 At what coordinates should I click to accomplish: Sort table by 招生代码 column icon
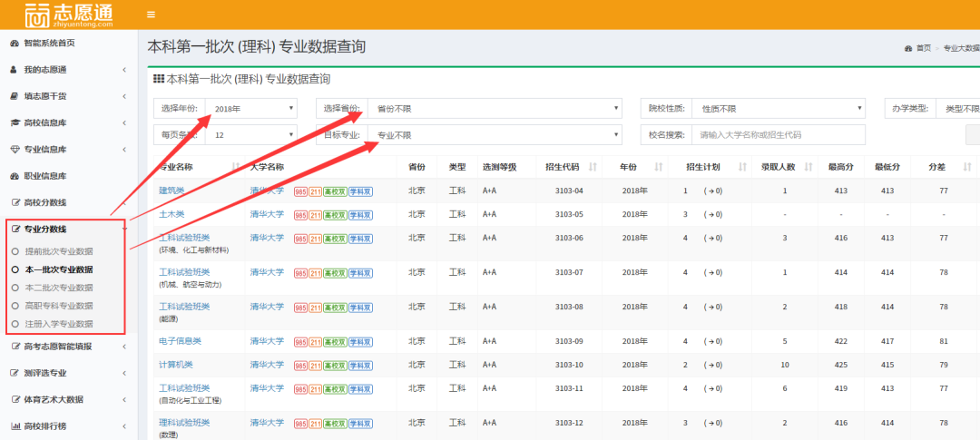[593, 167]
